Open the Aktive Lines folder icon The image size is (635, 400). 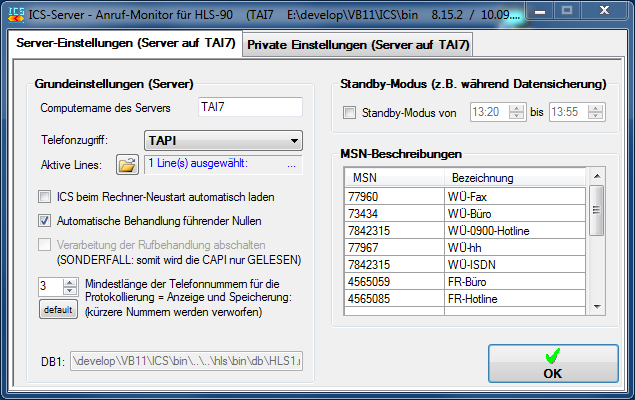(127, 165)
